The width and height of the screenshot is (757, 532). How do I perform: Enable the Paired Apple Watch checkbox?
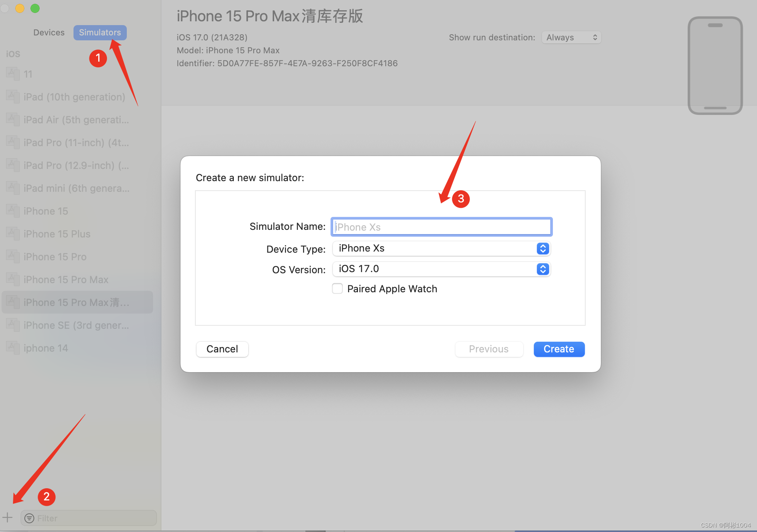tap(337, 289)
